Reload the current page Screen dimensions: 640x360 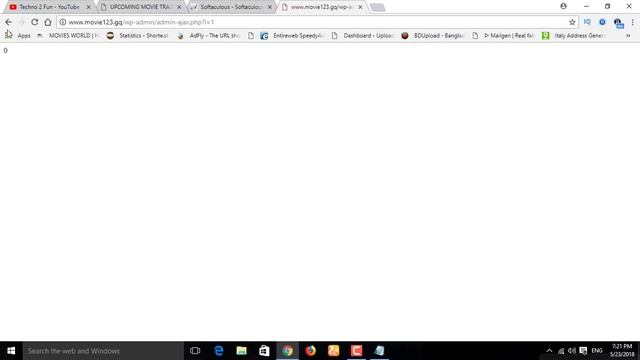35,22
